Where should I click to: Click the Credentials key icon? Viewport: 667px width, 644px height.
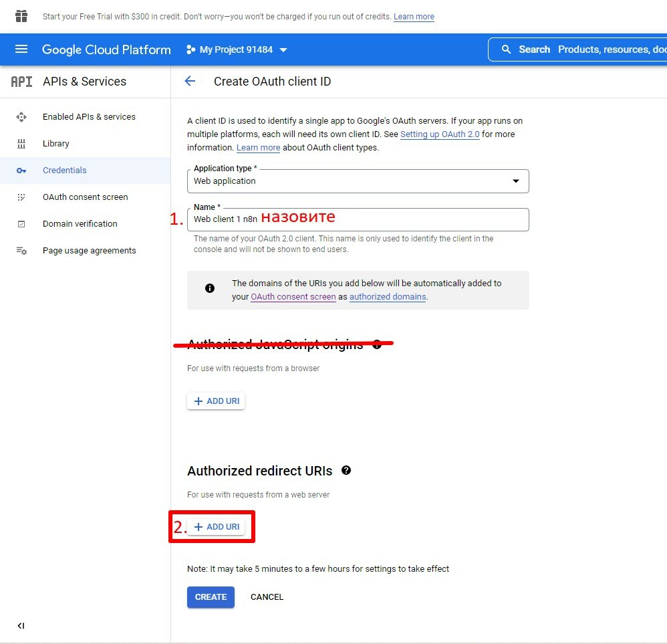point(21,171)
